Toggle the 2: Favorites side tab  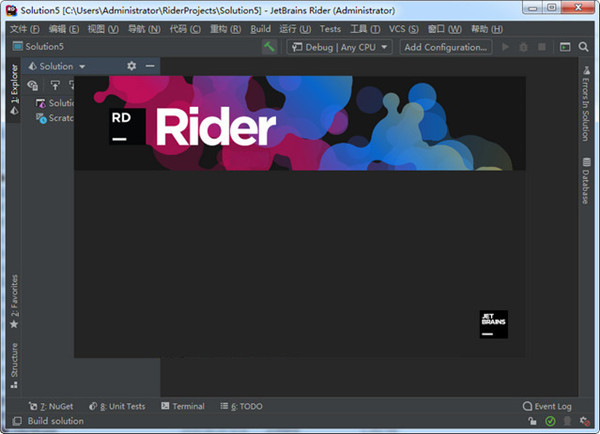coord(14,302)
